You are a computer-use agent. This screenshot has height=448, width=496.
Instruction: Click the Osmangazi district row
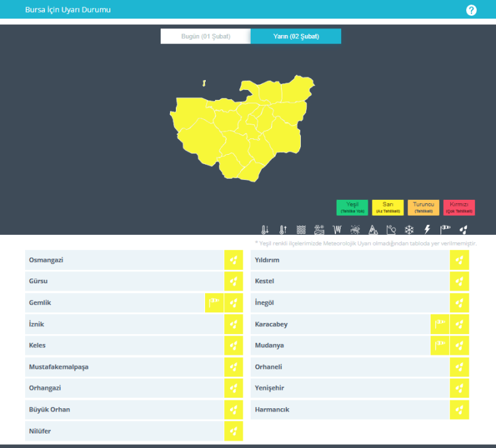click(124, 260)
